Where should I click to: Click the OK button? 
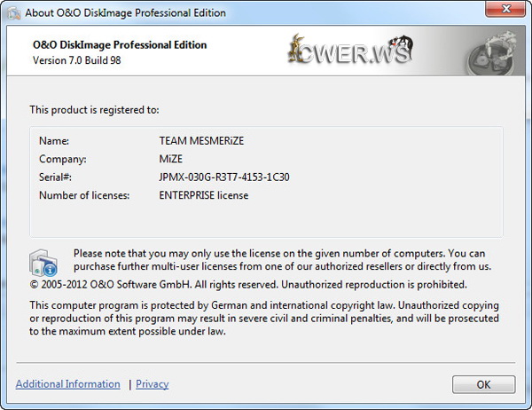point(483,384)
